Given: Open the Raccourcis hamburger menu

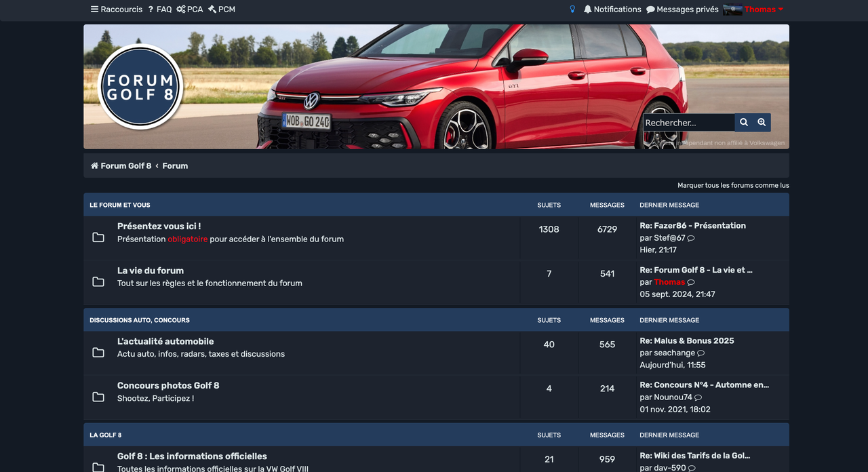Looking at the screenshot, I should point(117,9).
